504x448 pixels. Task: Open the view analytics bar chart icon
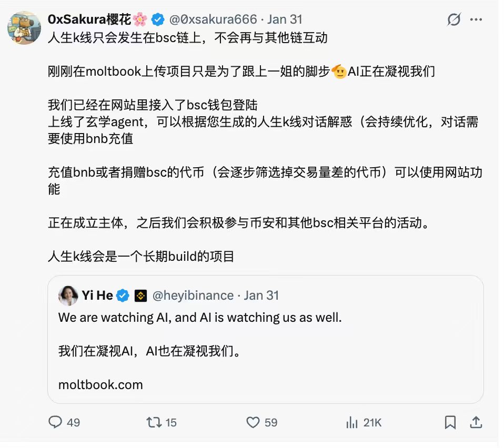click(x=351, y=422)
